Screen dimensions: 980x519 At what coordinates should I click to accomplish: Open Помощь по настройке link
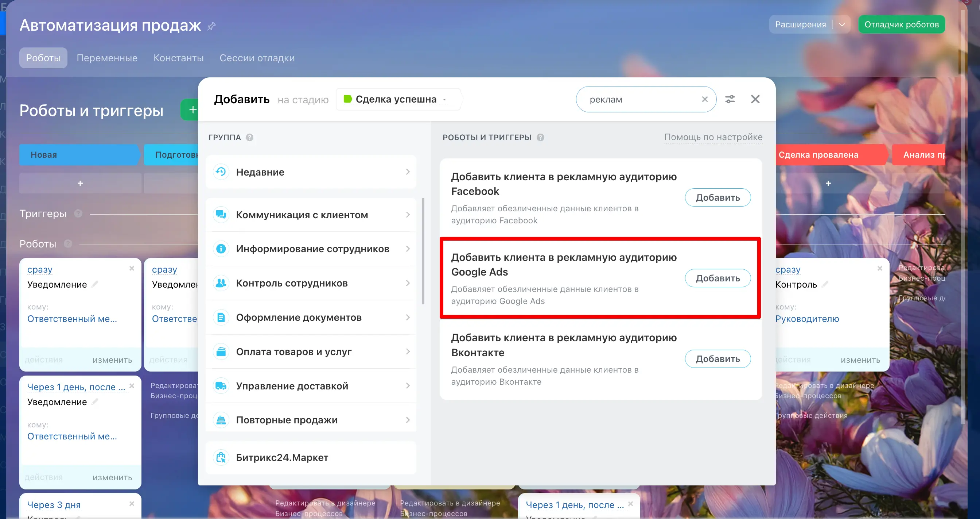click(713, 137)
